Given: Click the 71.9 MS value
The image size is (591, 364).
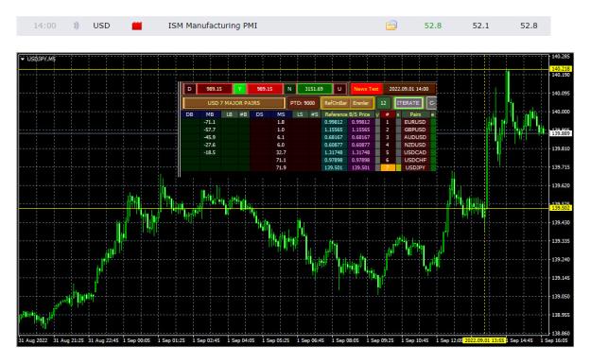Looking at the screenshot, I should [x=281, y=167].
